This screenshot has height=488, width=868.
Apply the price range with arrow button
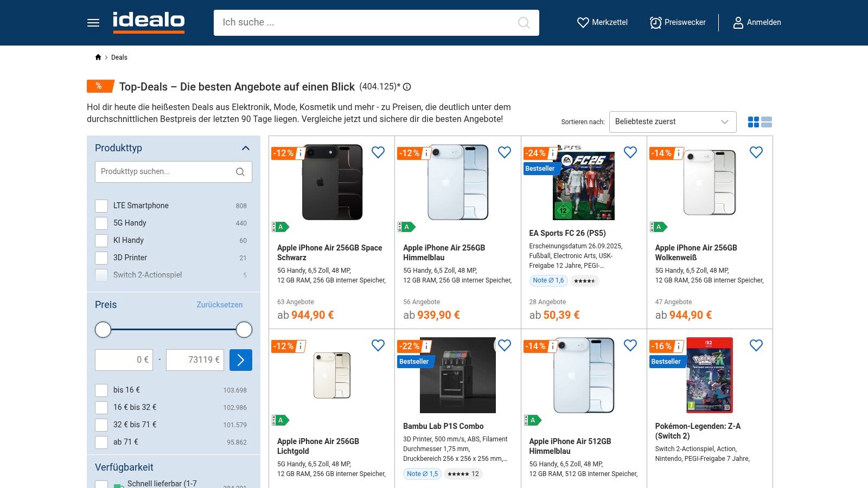click(x=241, y=360)
